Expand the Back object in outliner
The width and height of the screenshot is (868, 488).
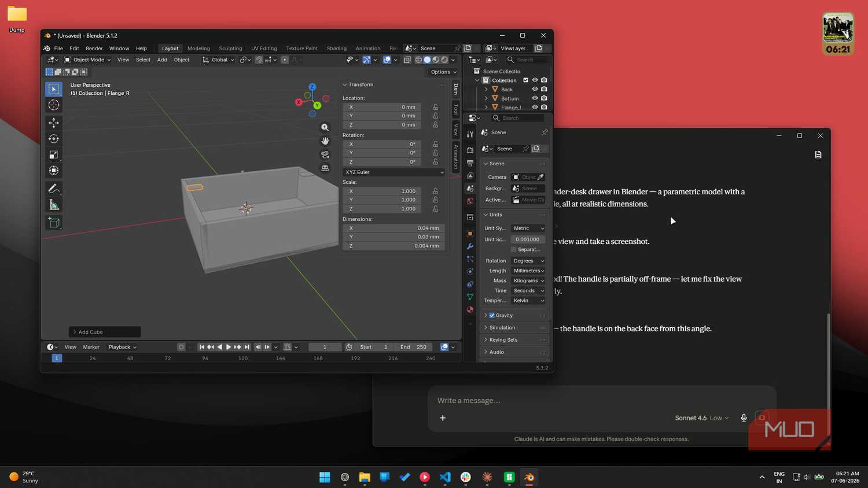pos(486,90)
